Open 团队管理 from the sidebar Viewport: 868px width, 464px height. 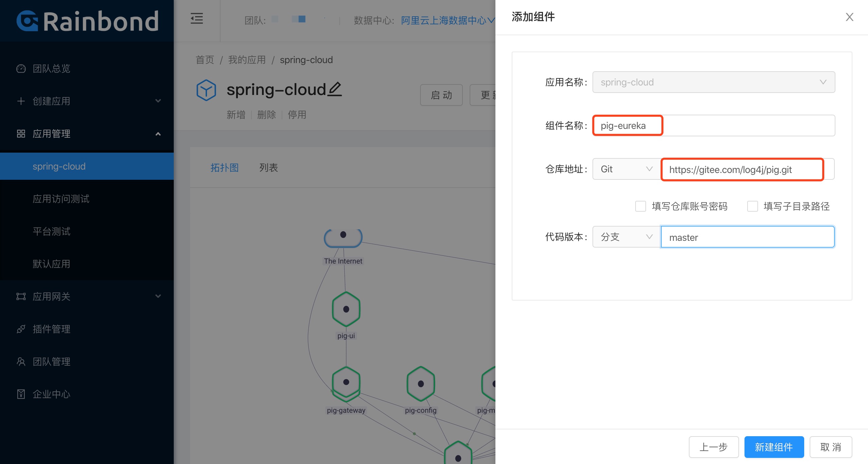[x=51, y=361]
